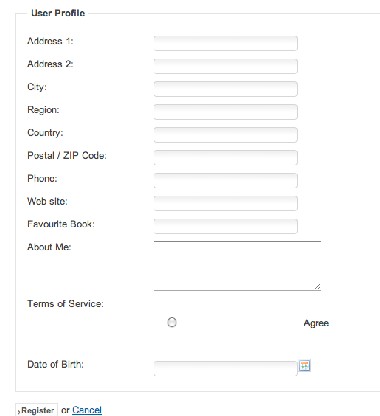
Task: Focus the Address 2 text field
Action: (x=226, y=66)
